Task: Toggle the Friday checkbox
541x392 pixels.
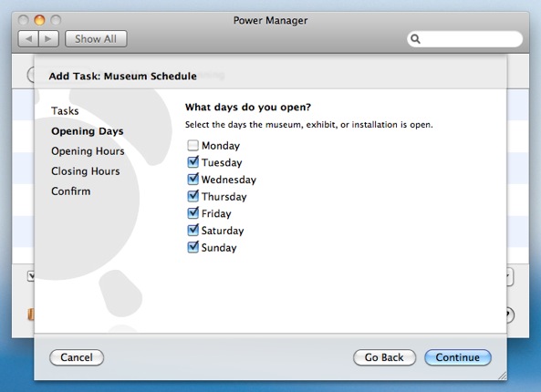Action: click(192, 213)
